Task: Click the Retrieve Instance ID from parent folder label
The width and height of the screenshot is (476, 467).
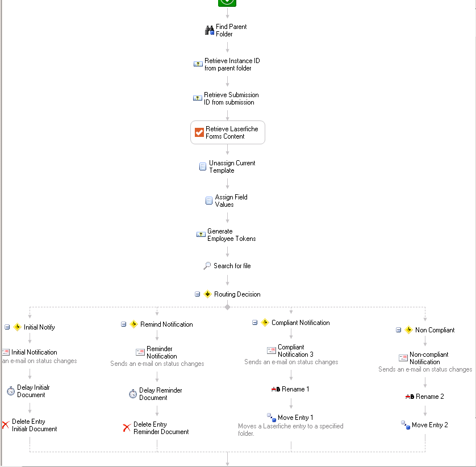Action: point(232,64)
